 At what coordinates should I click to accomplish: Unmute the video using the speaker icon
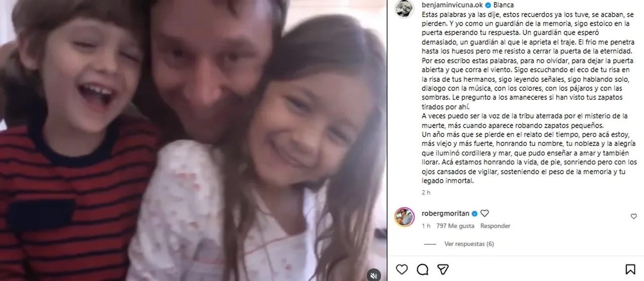374,274
